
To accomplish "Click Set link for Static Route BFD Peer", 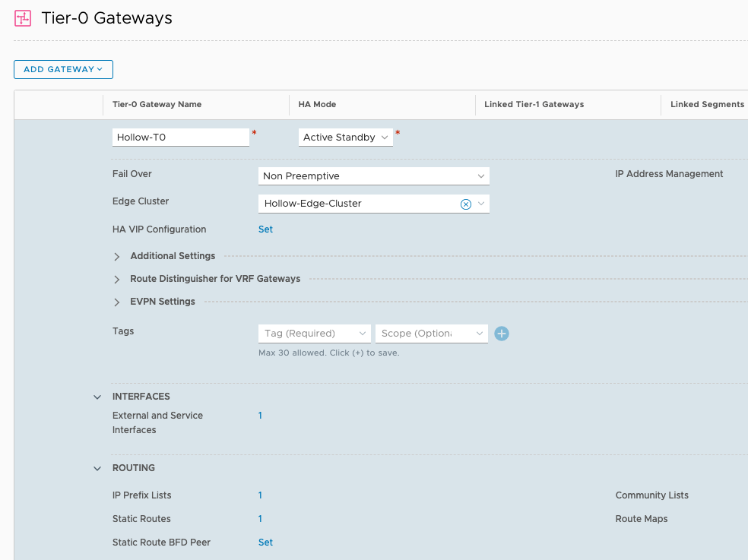I will 265,543.
